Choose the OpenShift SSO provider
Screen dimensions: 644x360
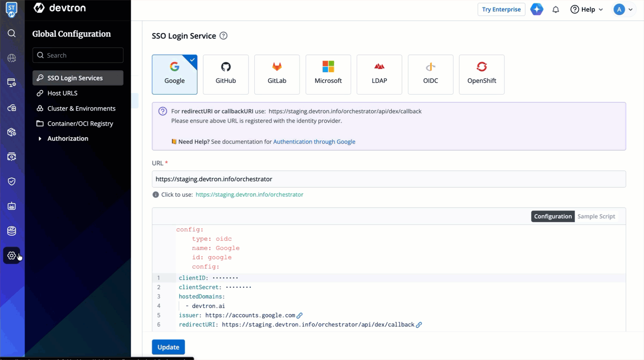[x=481, y=74]
